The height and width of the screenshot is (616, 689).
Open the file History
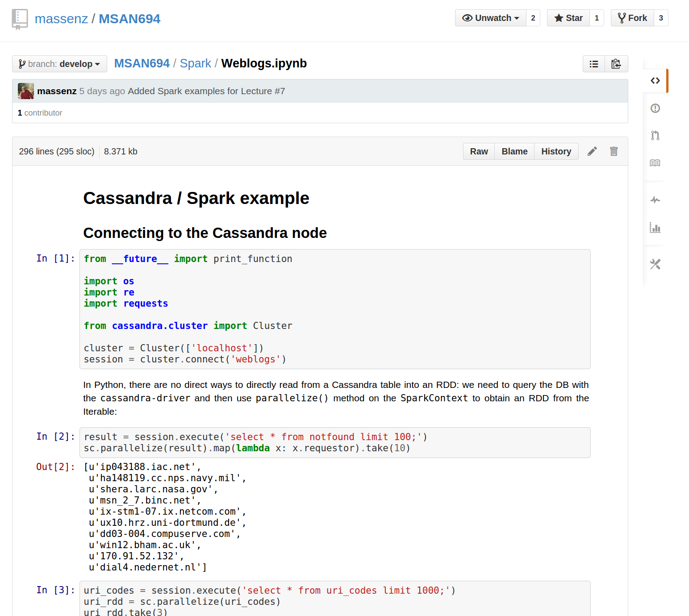(x=556, y=151)
